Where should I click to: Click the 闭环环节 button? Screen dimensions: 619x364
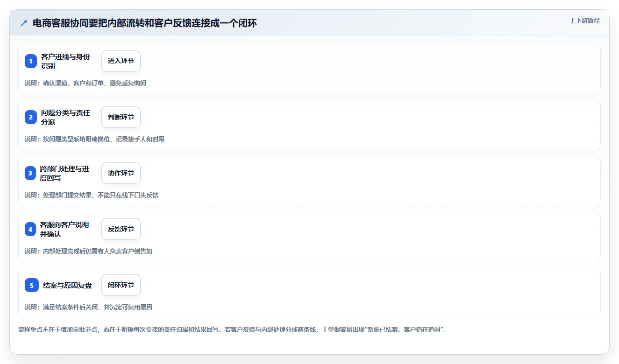coord(121,285)
